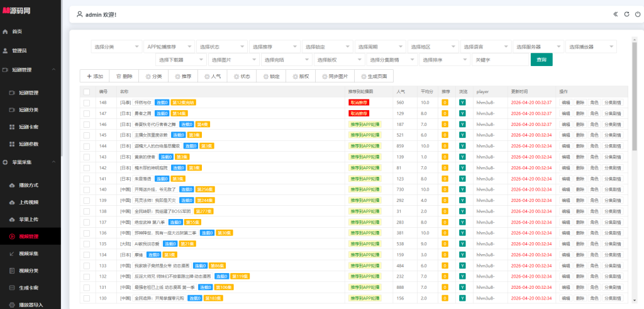This screenshot has height=309, width=644.
Task: Click the 添加 plus toolbar button
Action: point(94,76)
